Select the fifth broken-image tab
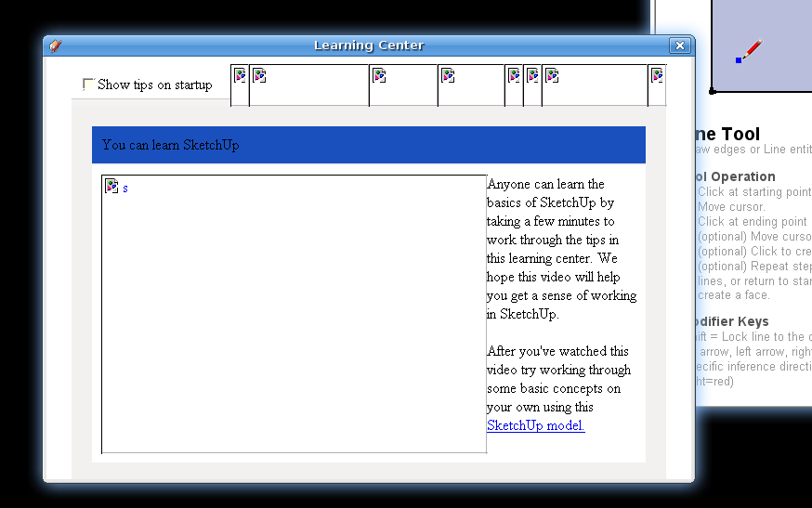The image size is (812, 508). (x=514, y=85)
